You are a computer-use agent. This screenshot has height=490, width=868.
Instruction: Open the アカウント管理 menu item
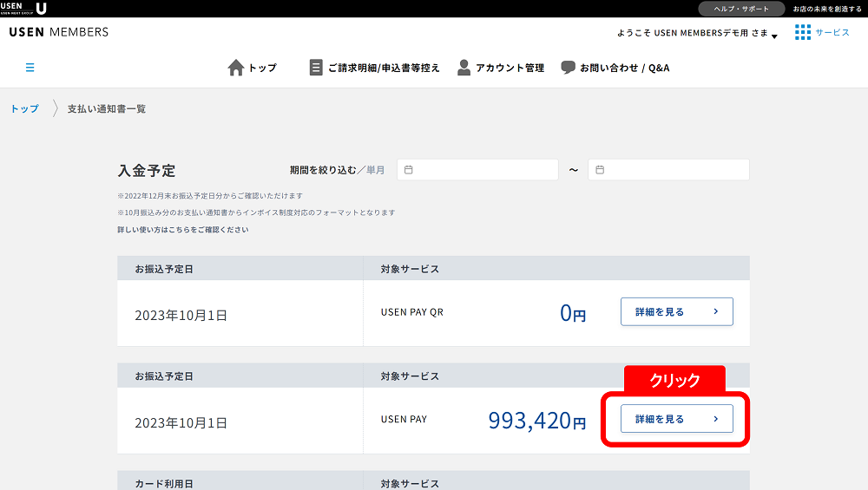point(510,68)
